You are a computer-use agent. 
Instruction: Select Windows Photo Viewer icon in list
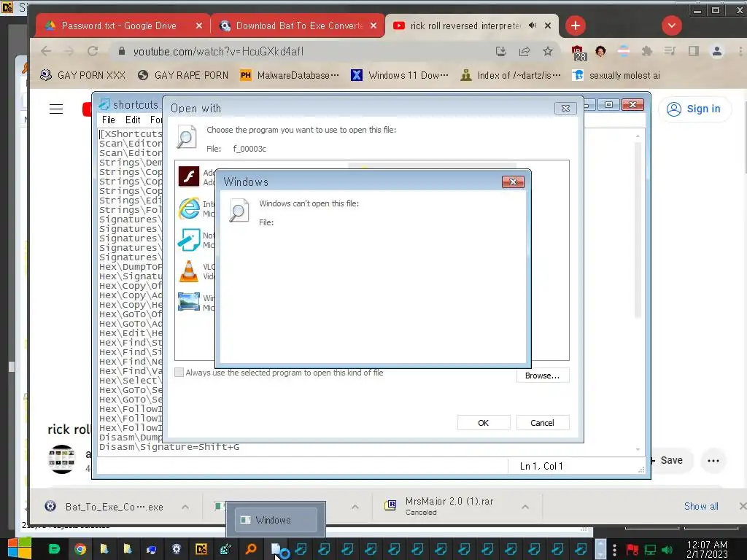point(189,302)
